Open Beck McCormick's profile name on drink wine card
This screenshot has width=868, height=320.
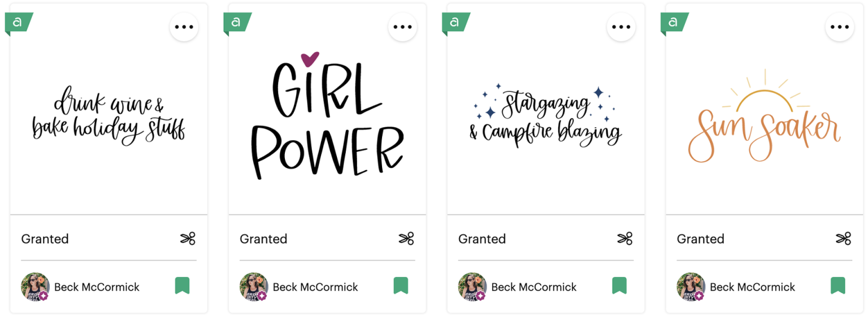(97, 287)
